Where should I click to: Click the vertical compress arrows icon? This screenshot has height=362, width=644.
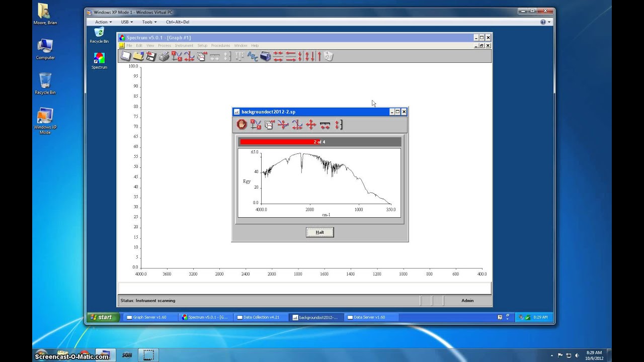[x=300, y=56]
